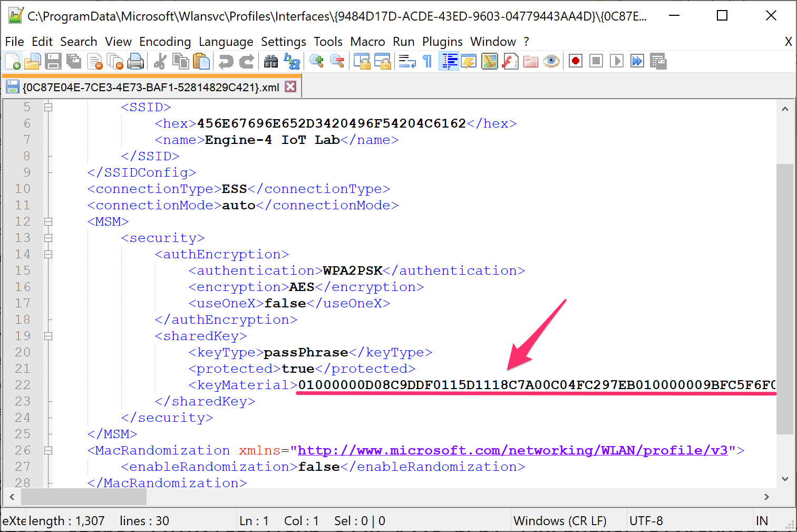Click the New file toolbar icon
The image size is (797, 532).
click(x=13, y=62)
